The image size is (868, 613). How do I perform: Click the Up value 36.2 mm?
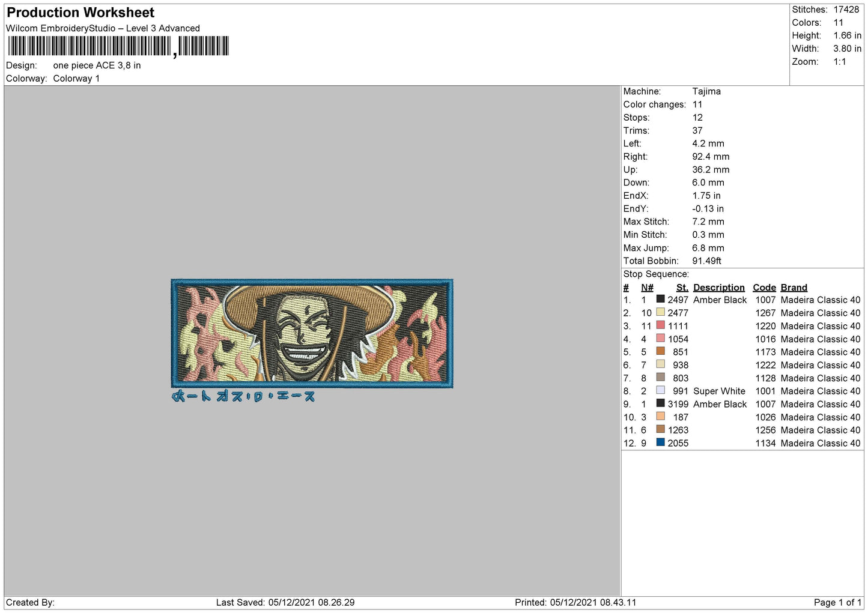pyautogui.click(x=711, y=170)
